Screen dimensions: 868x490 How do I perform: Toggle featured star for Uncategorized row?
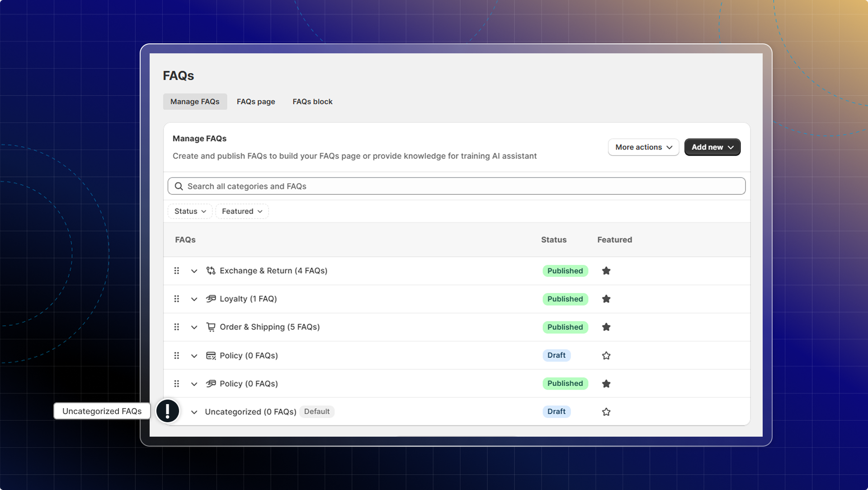[x=606, y=412]
